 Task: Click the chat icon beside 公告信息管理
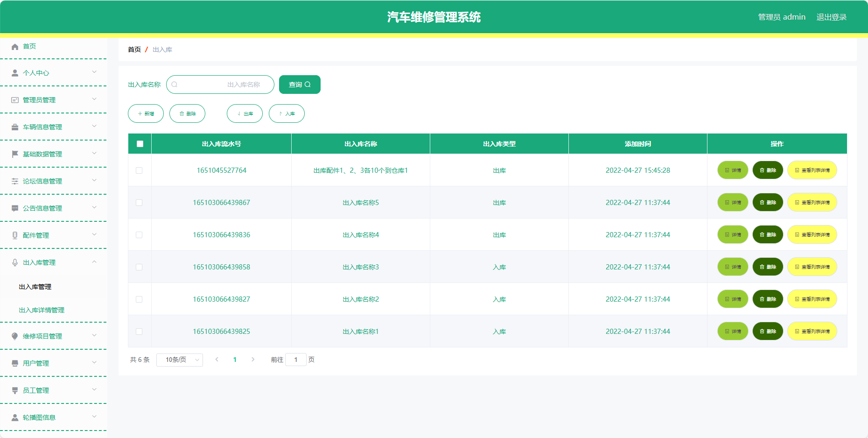15,208
